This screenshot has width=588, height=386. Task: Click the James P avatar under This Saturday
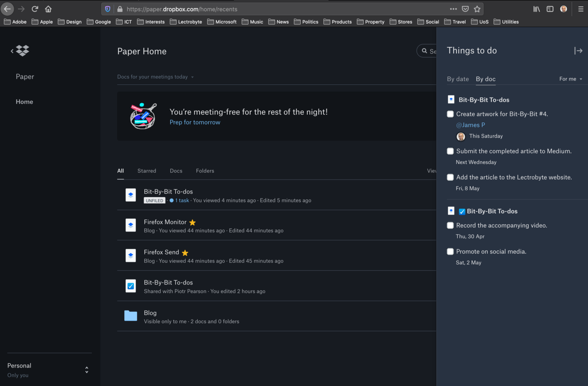tap(461, 136)
